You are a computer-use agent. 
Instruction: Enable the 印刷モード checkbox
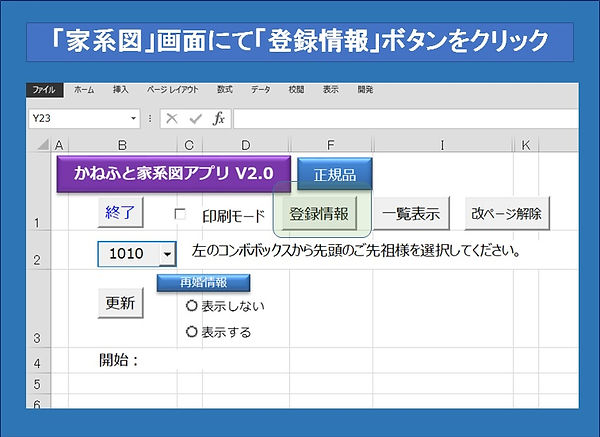point(179,214)
